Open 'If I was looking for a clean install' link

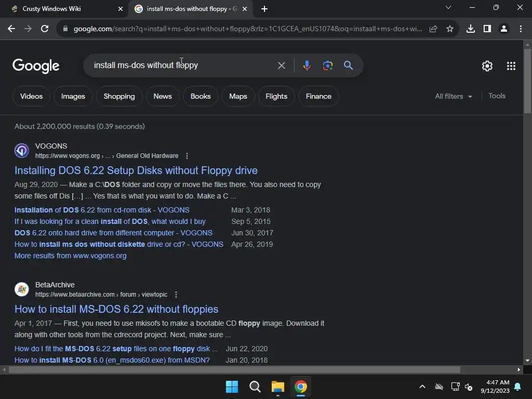click(x=110, y=221)
